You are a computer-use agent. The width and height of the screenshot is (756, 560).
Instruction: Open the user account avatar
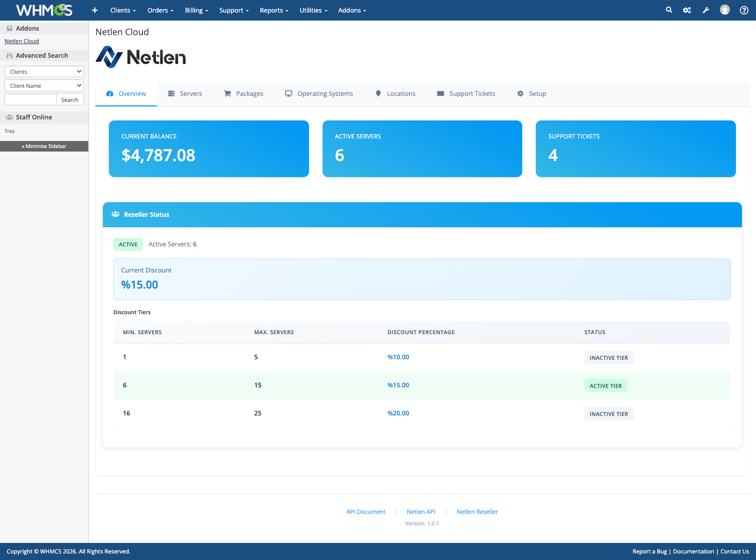coord(724,10)
